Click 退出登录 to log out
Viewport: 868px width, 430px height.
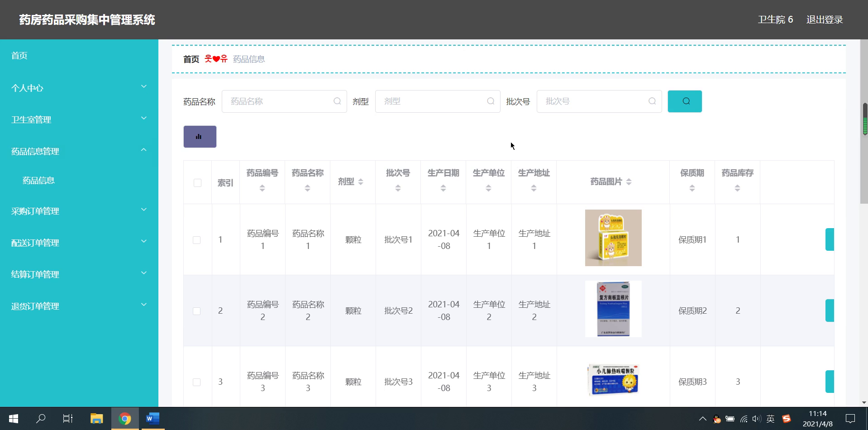(825, 19)
